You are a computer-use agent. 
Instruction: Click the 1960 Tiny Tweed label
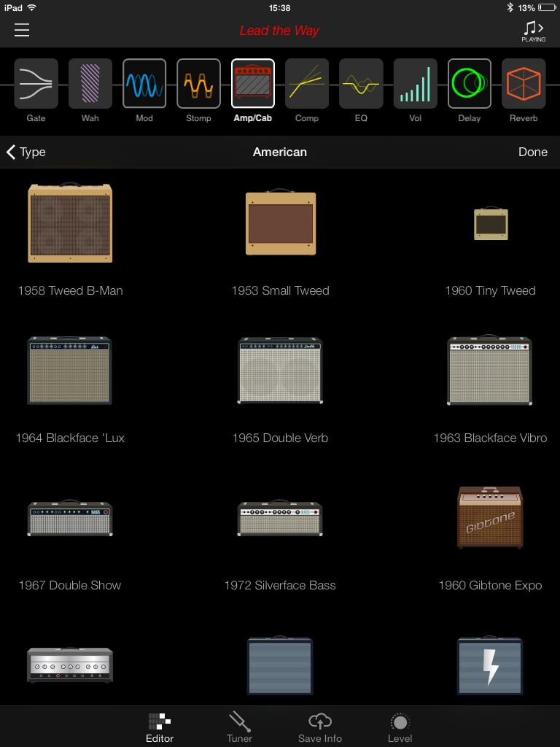click(x=490, y=290)
